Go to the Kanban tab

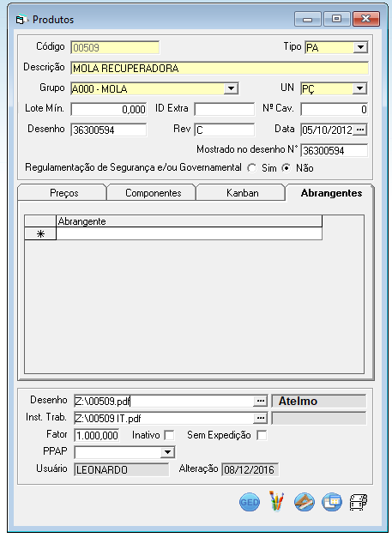coord(241,193)
